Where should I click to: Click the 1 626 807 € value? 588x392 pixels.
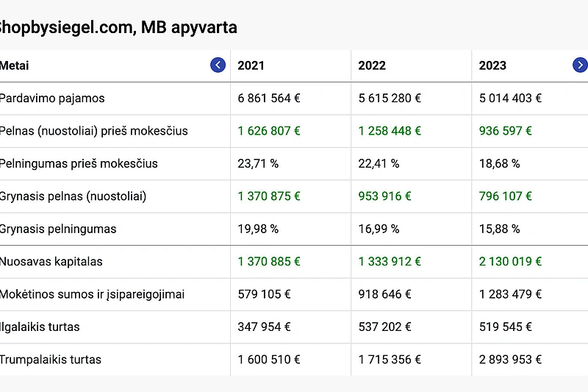pyautogui.click(x=269, y=131)
